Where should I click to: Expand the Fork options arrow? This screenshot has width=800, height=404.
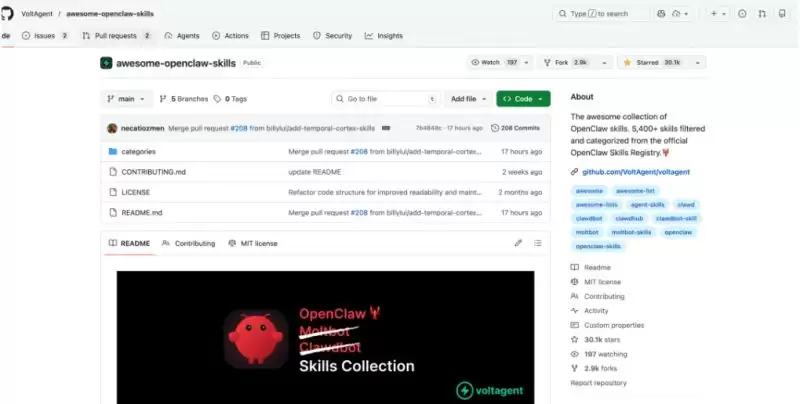[x=604, y=62]
